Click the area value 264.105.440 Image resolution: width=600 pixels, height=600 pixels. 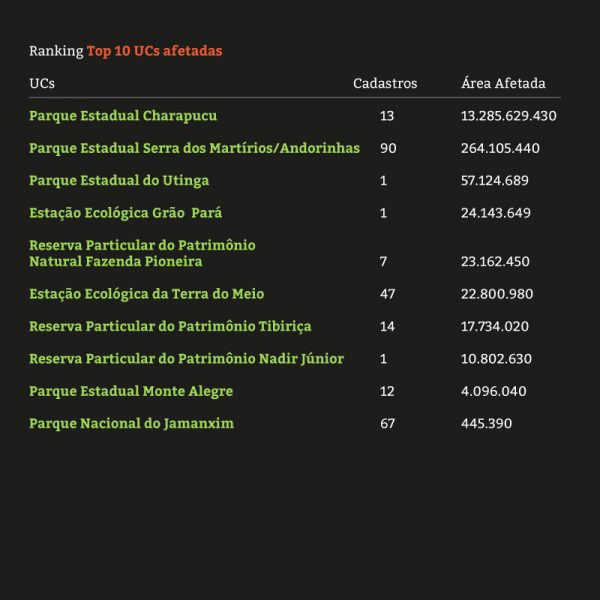point(500,148)
